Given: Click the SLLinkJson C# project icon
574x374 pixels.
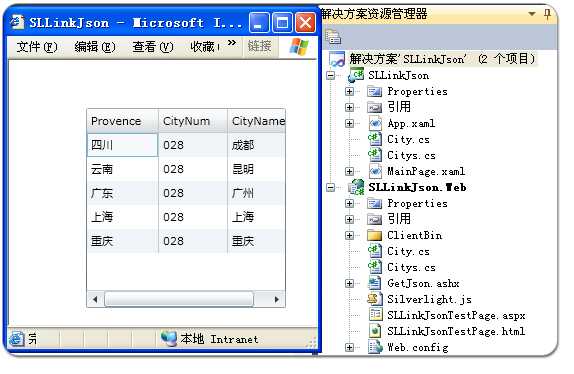Looking at the screenshot, I should point(356,75).
